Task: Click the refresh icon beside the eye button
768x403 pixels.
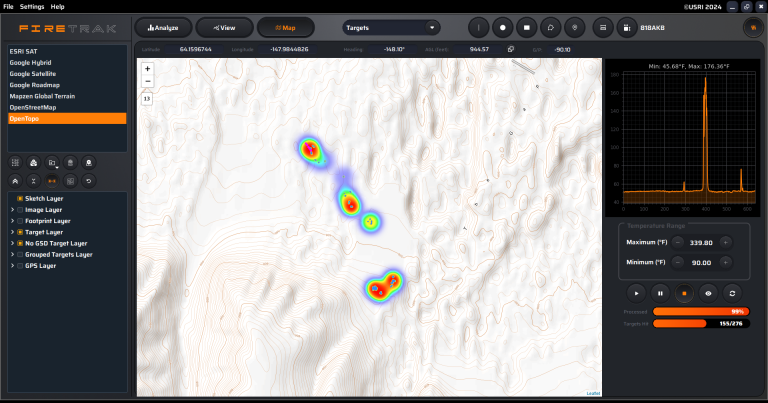Action: (732, 293)
